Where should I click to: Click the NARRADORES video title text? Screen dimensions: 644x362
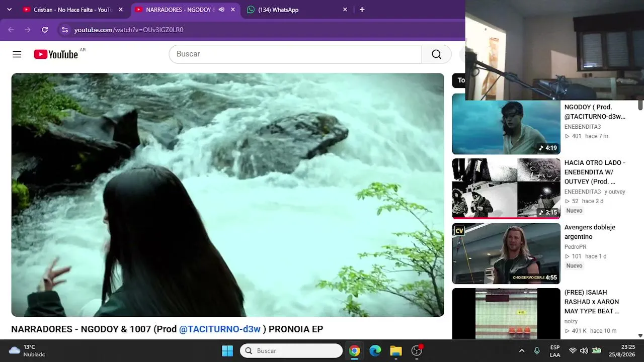coord(167,329)
